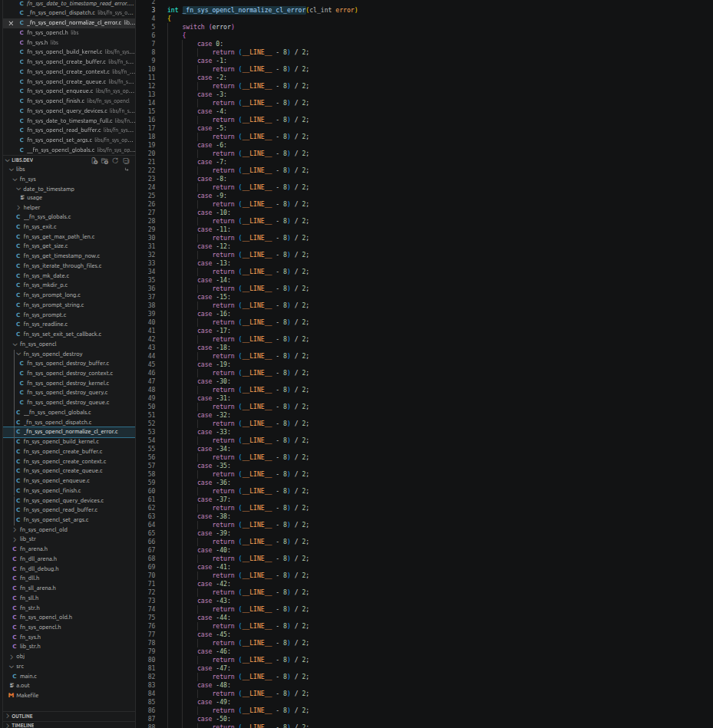The height and width of the screenshot is (728, 713).
Task: Collapse the src folder
Action: point(12,667)
